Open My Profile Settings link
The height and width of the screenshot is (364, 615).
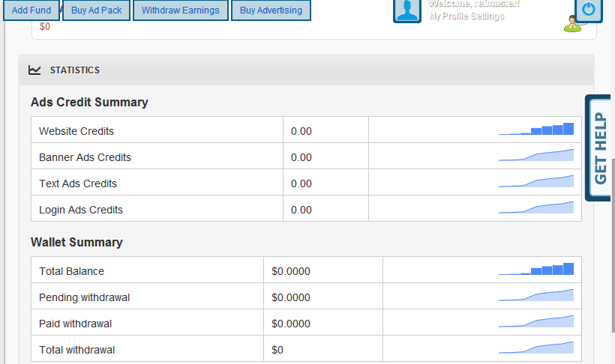(466, 16)
